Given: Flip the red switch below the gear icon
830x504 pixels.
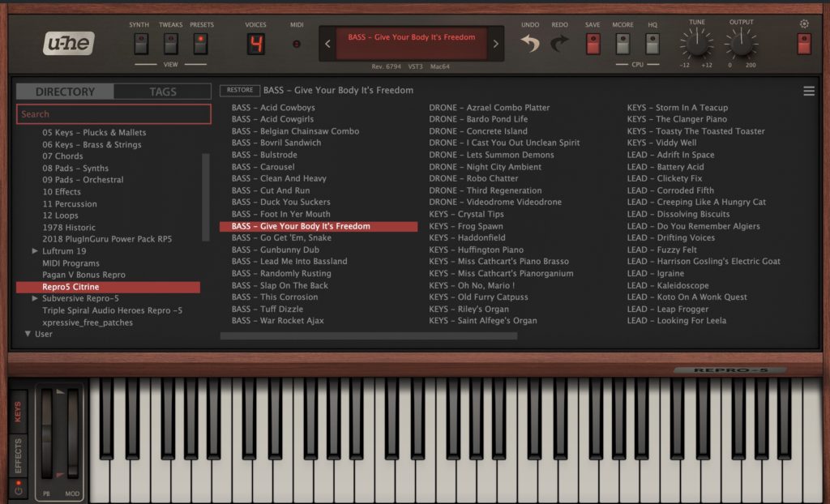Looking at the screenshot, I should pyautogui.click(x=804, y=44).
